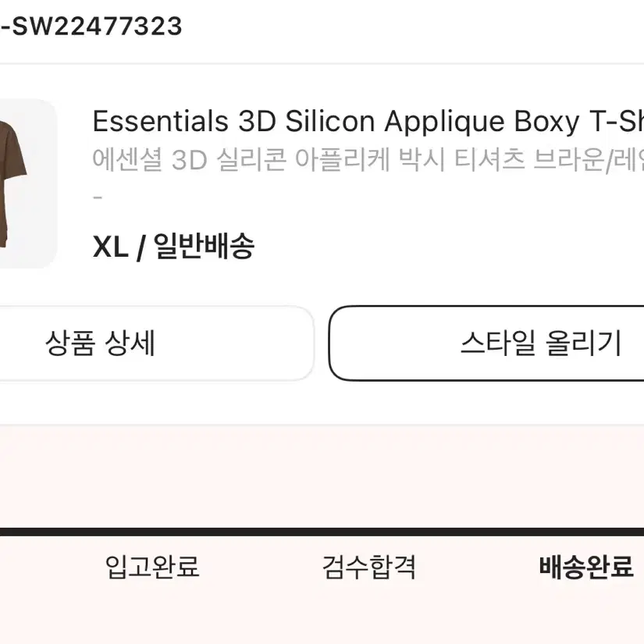The width and height of the screenshot is (644, 644).
Task: Select the 배송완료 status step
Action: (586, 567)
